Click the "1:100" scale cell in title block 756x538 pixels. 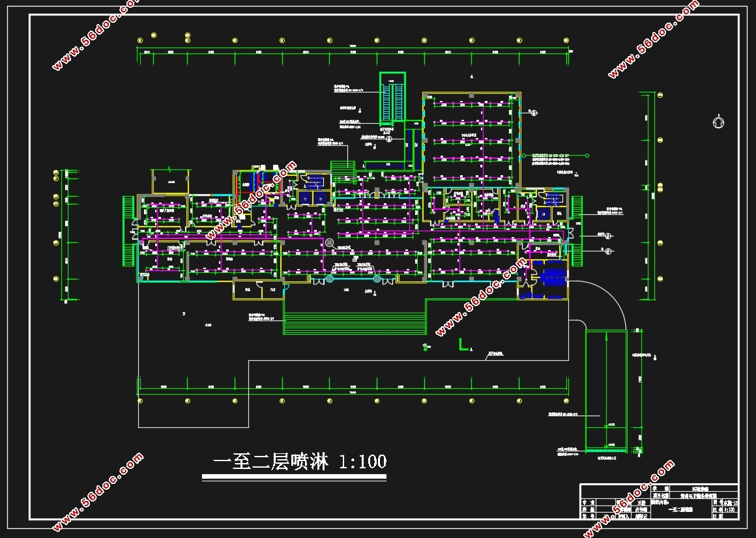tap(729, 509)
